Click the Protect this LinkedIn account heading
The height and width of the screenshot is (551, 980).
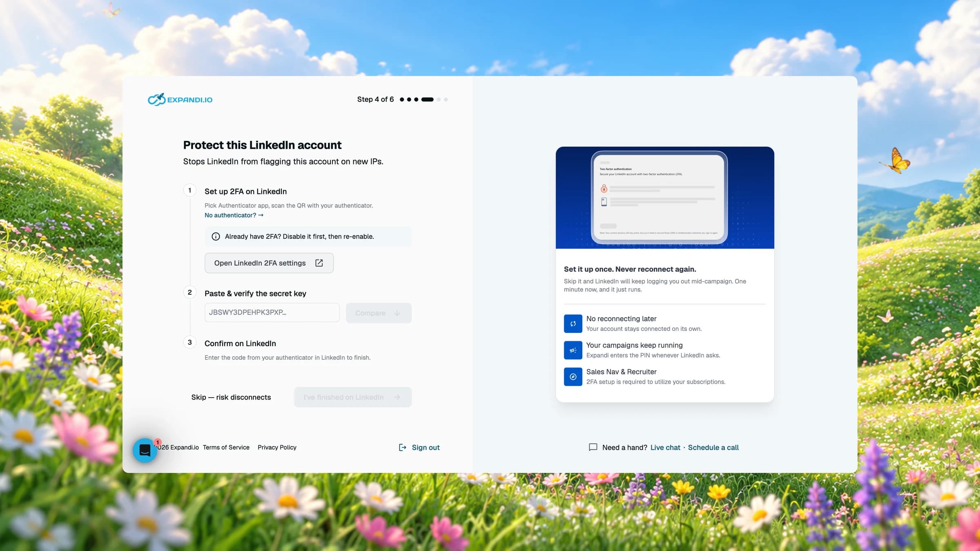point(262,145)
